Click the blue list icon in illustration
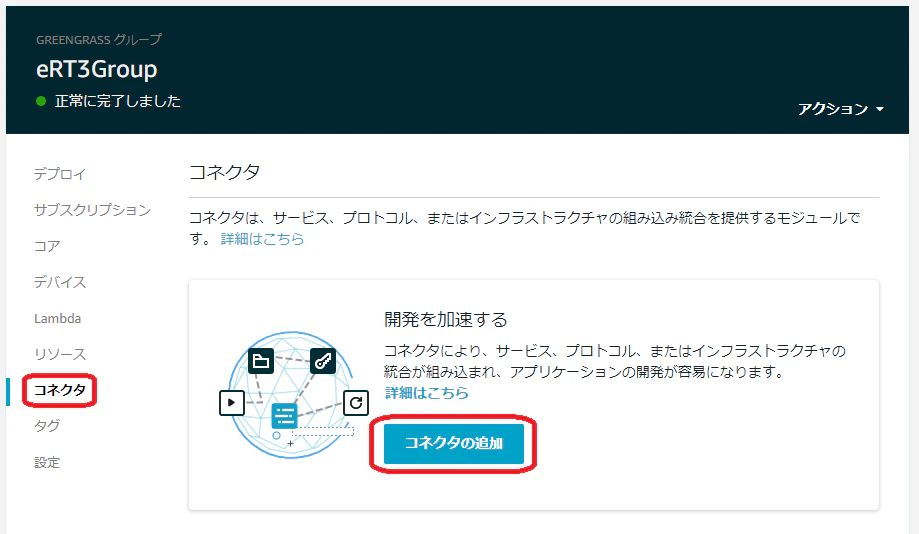919x534 pixels. click(284, 417)
